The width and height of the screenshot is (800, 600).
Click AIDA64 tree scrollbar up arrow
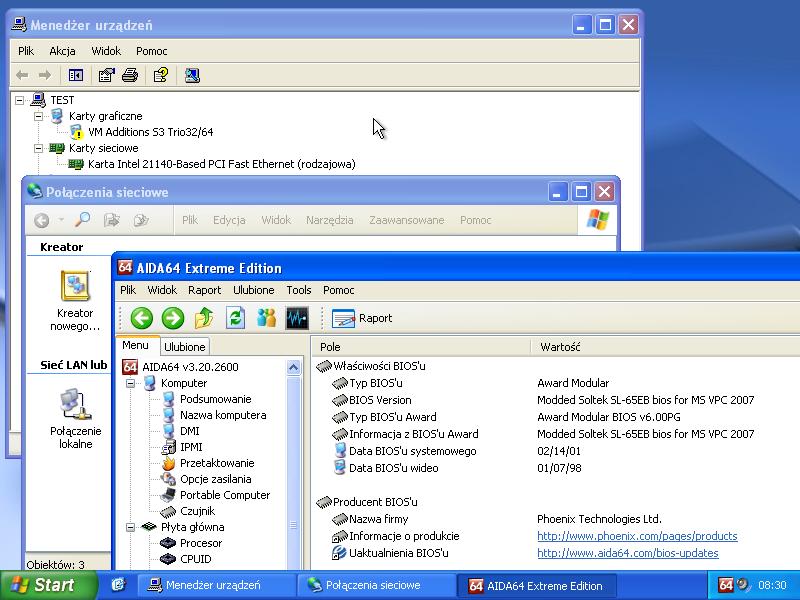point(293,367)
